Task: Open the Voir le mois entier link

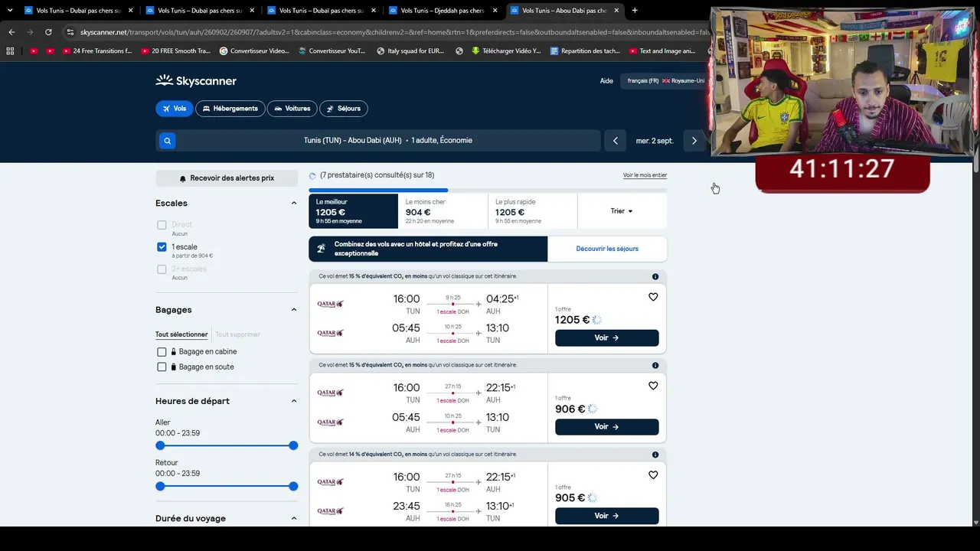Action: point(645,175)
